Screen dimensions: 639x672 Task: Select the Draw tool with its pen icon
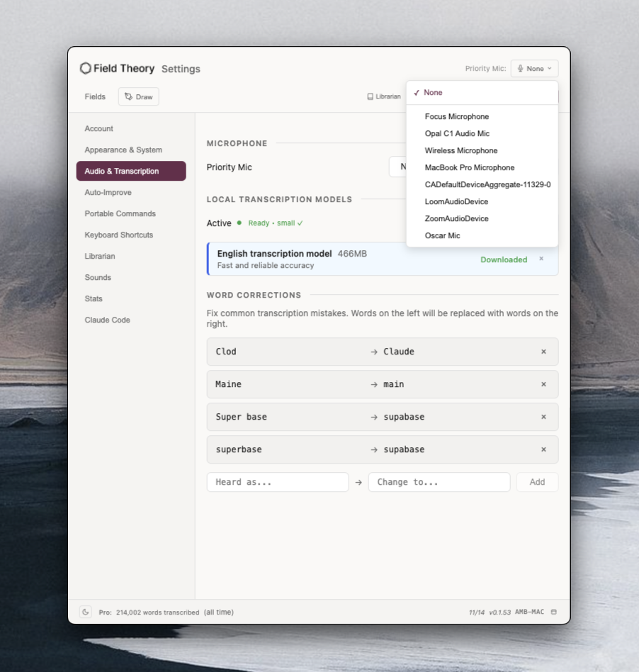coord(137,96)
